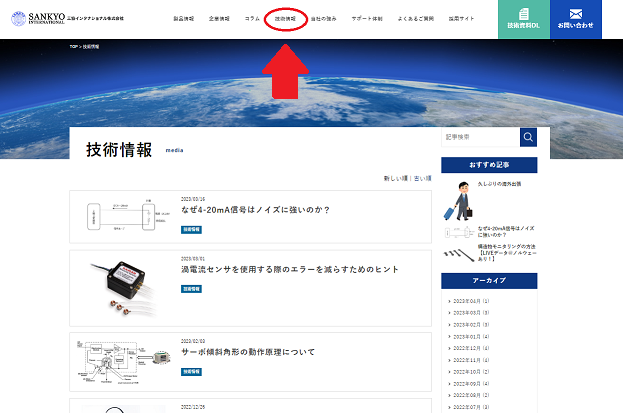Open archive 2023年02月 (3)

click(x=471, y=325)
